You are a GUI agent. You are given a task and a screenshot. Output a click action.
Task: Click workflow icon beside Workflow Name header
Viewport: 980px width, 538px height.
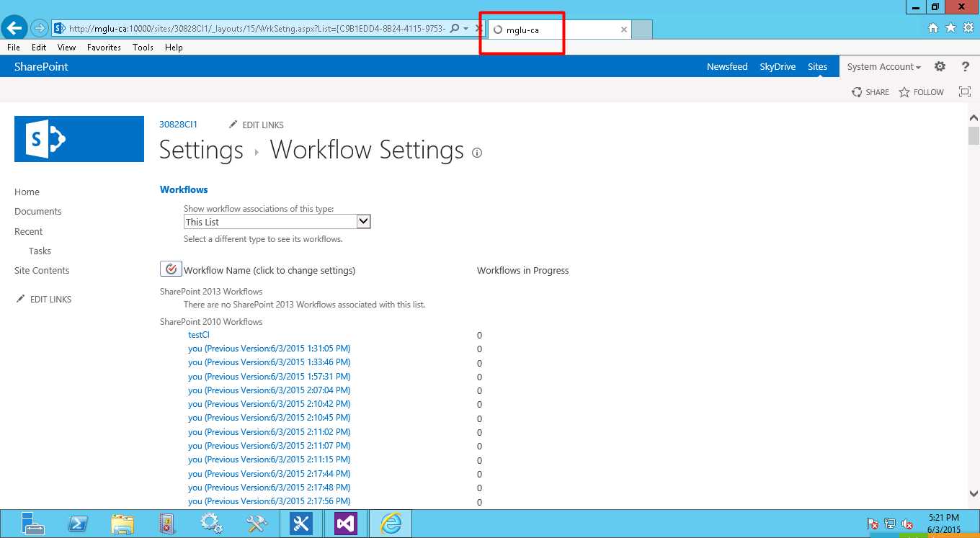(171, 269)
